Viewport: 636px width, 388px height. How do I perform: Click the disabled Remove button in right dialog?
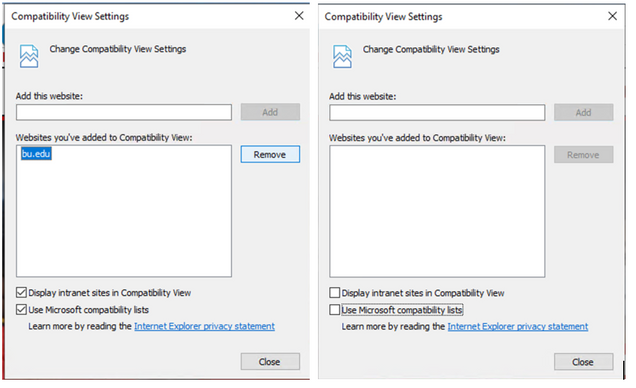point(584,154)
